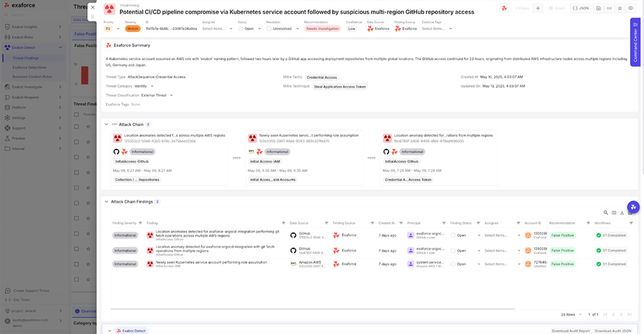Download Audit JSON

pos(613,331)
